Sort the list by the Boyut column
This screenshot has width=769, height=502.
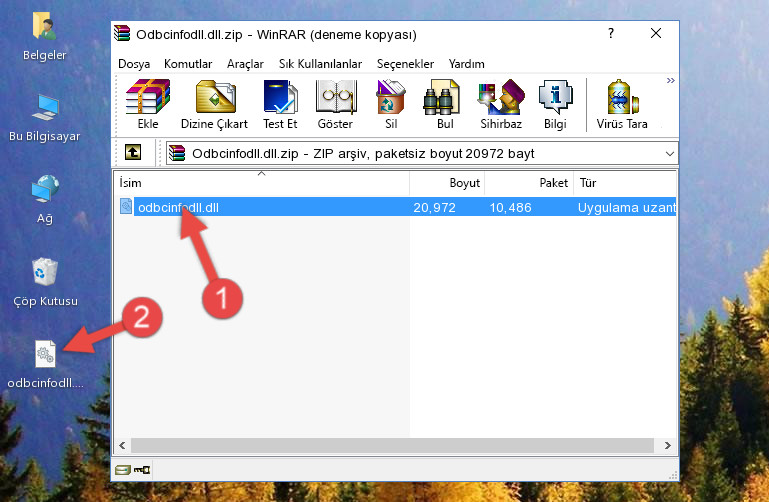click(447, 183)
